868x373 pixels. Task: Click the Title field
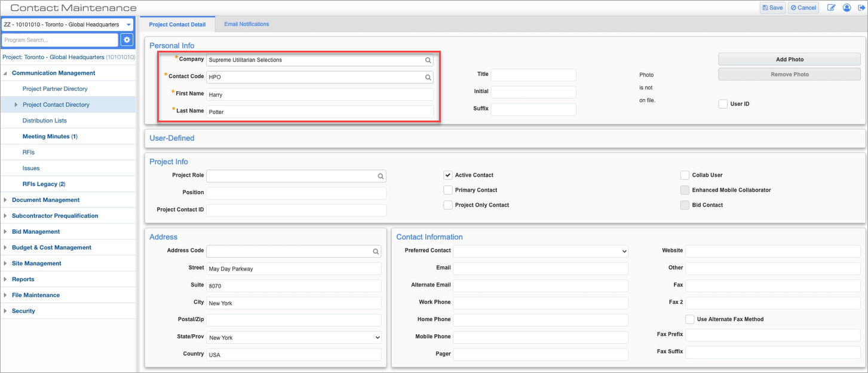[x=533, y=75]
